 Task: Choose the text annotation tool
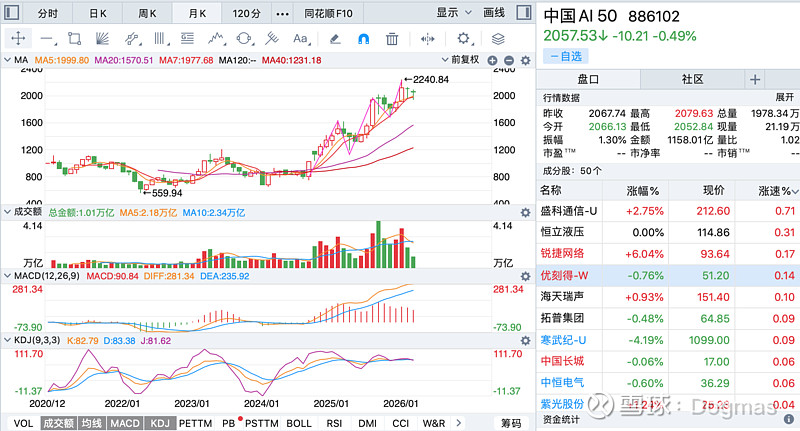pyautogui.click(x=300, y=38)
